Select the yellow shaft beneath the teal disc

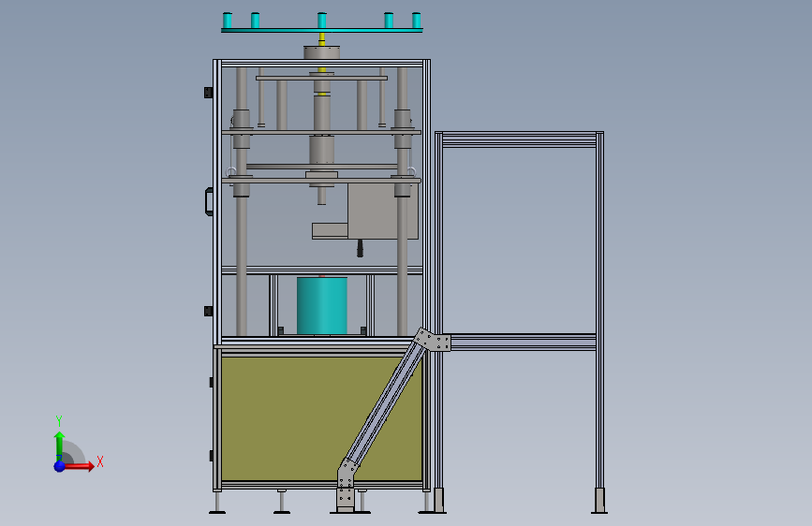(x=322, y=39)
